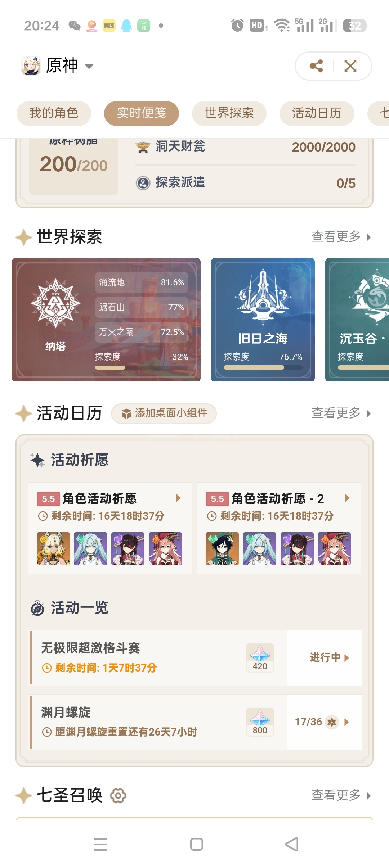
Task: Expand the 角色活动祈愿 banner arrow
Action: point(178,498)
